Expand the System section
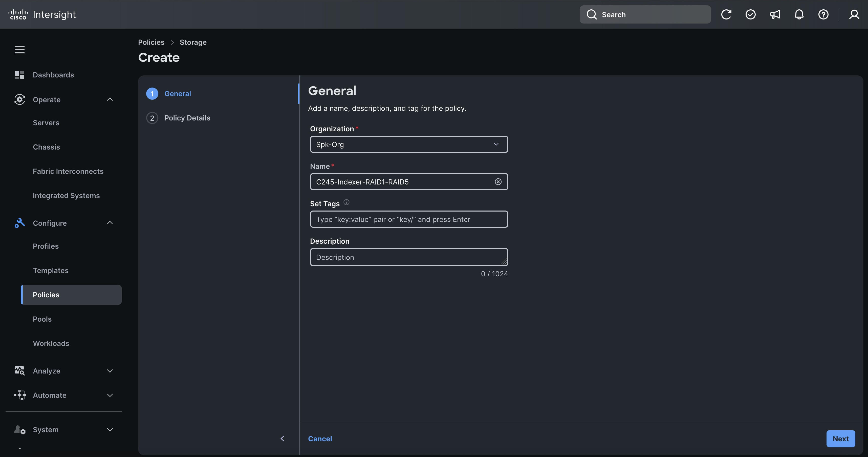 coord(110,429)
